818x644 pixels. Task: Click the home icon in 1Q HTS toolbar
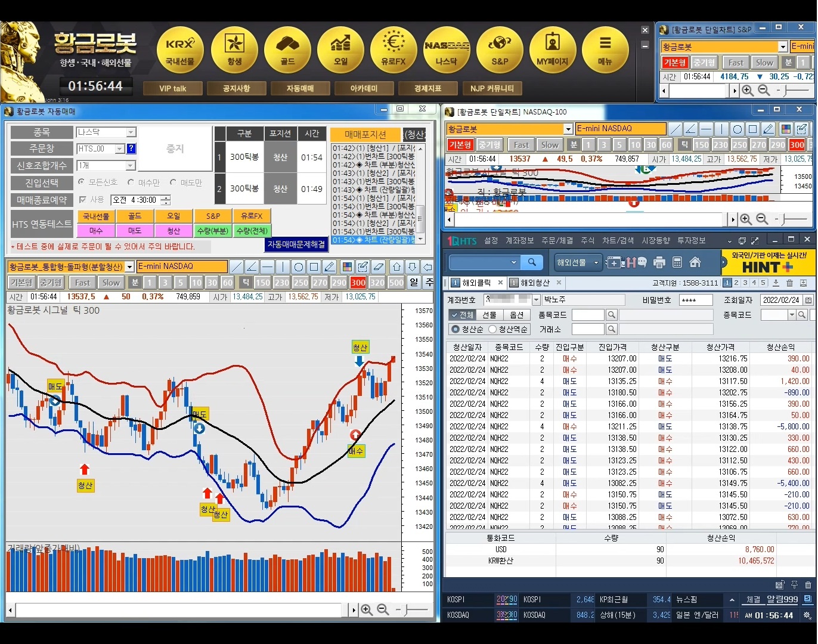click(x=695, y=262)
